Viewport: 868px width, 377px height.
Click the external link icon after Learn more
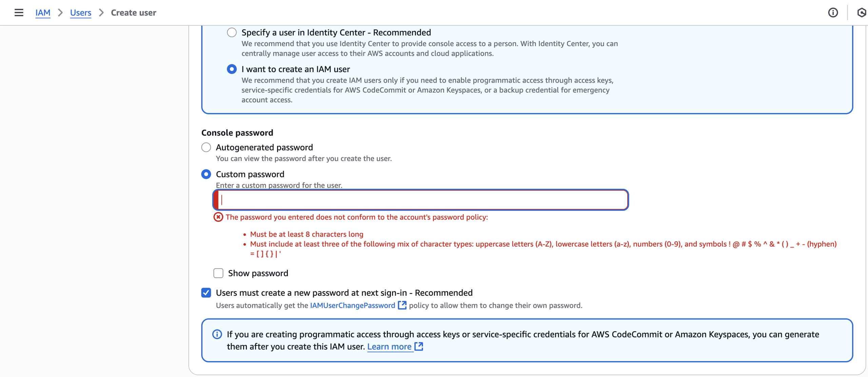[419, 346]
